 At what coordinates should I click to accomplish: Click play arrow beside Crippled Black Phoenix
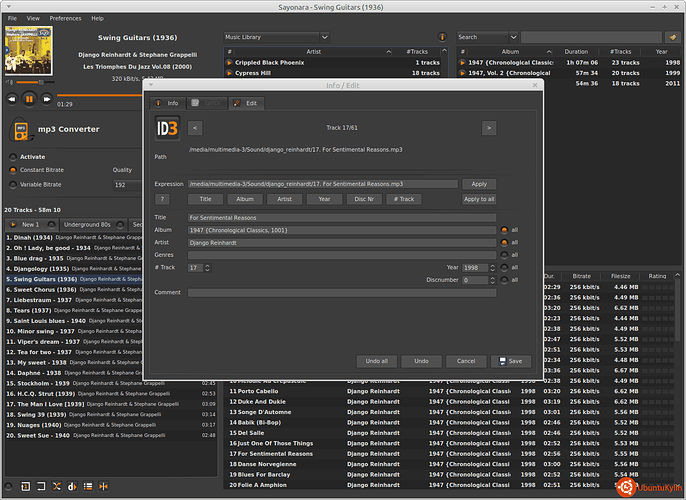tap(229, 63)
